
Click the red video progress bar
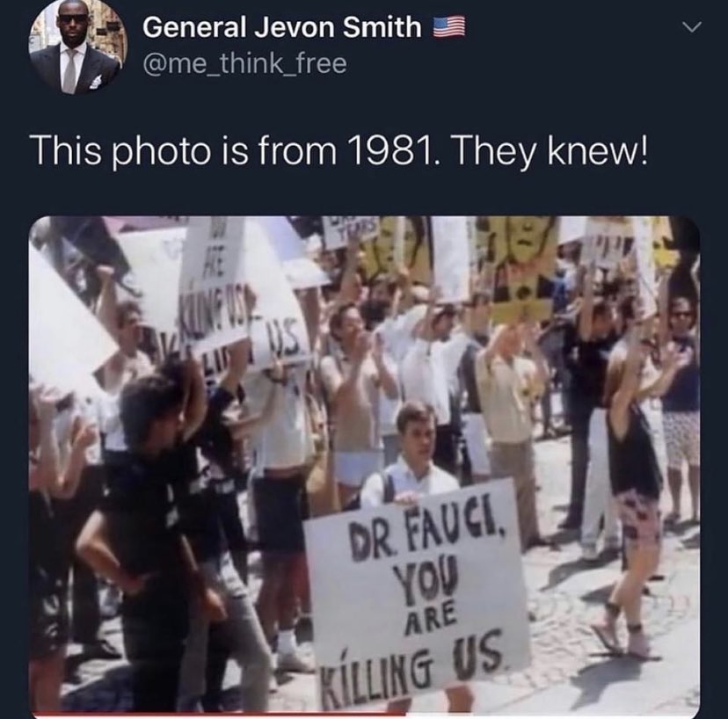coord(217,714)
